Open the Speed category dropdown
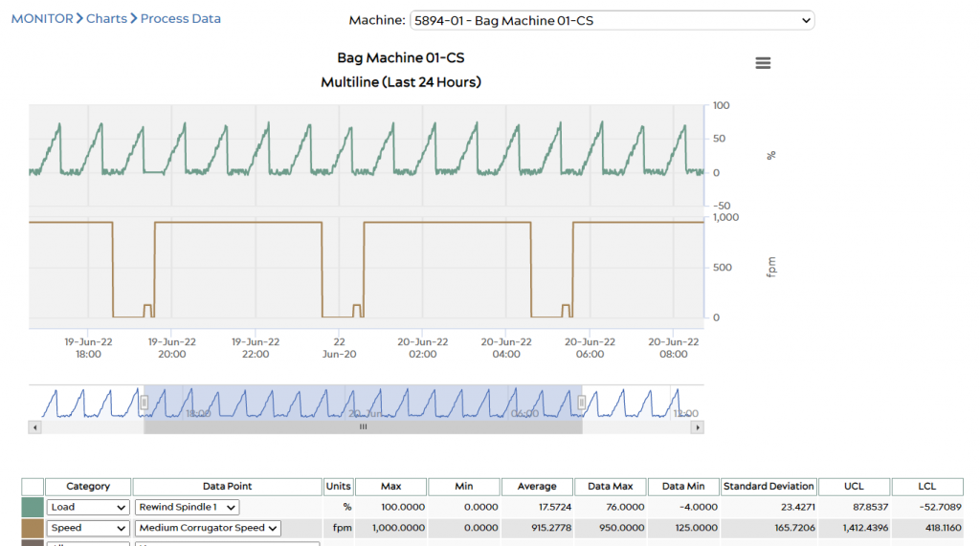980x546 pixels. point(88,528)
